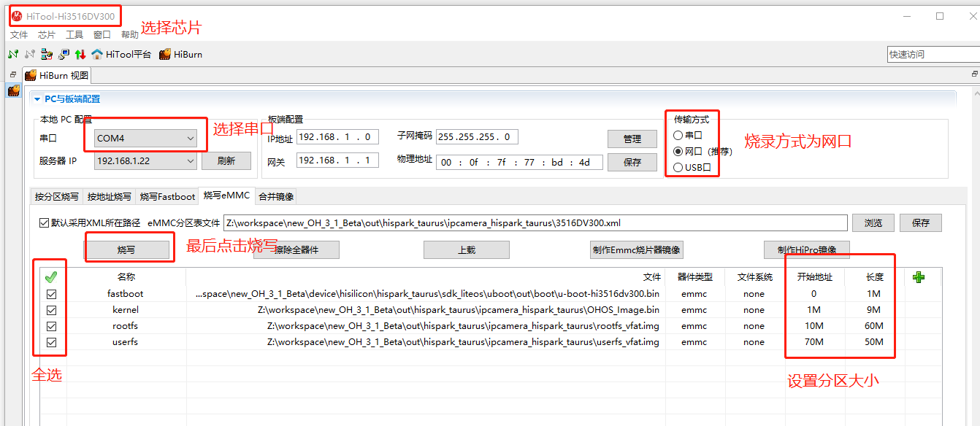Uncheck the fastboot partition checkbox

pyautogui.click(x=51, y=294)
